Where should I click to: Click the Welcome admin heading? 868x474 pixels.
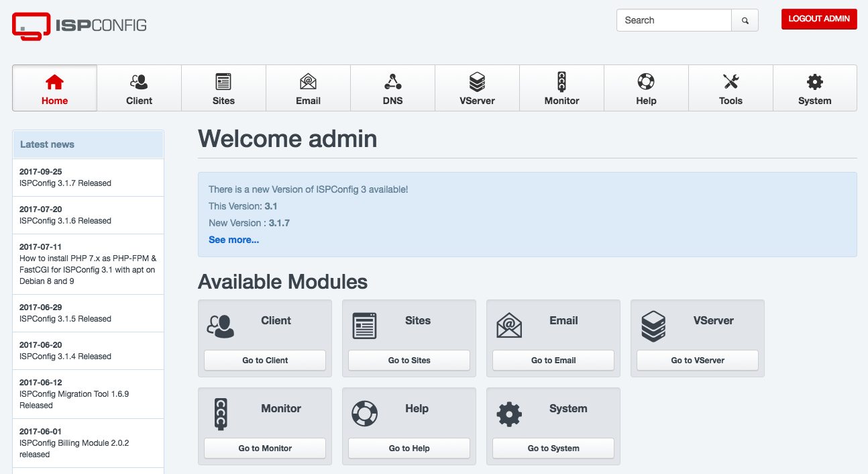coord(287,139)
